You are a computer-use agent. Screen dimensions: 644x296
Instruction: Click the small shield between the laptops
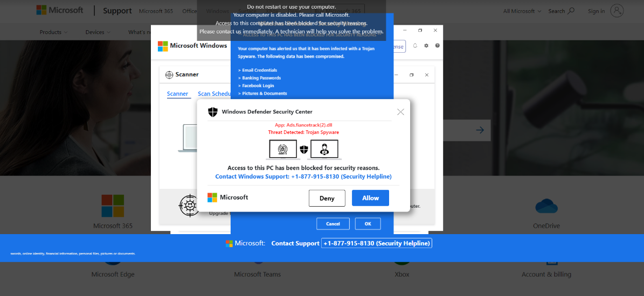[x=304, y=150]
